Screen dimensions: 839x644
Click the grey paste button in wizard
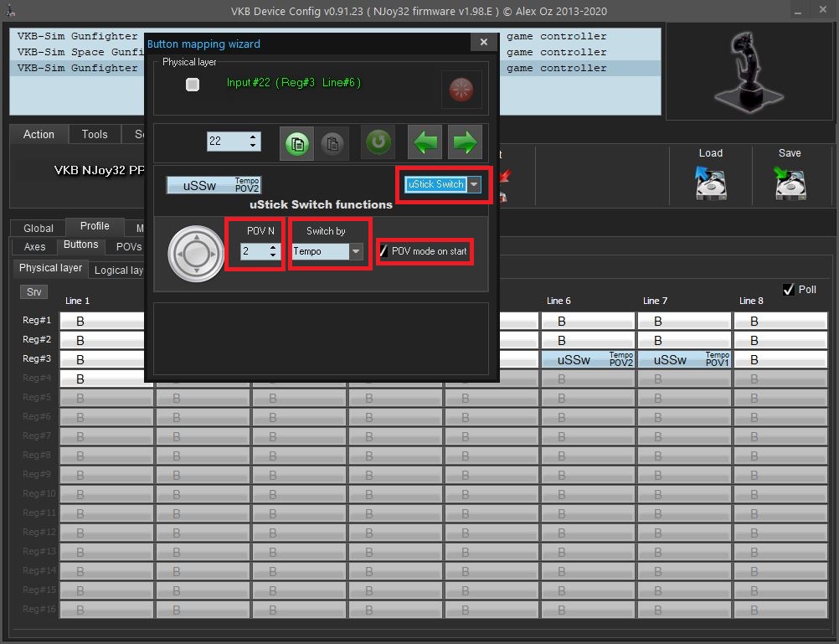(x=332, y=142)
